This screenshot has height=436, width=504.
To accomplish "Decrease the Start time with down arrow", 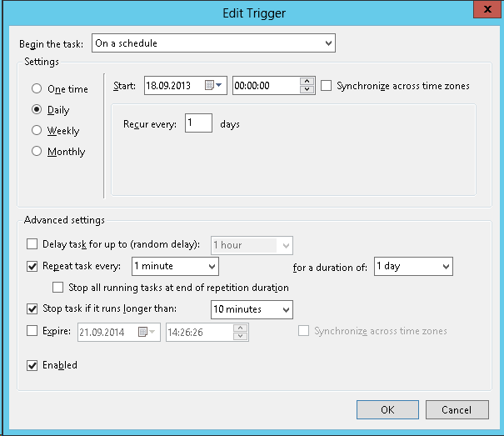I will click(x=307, y=89).
